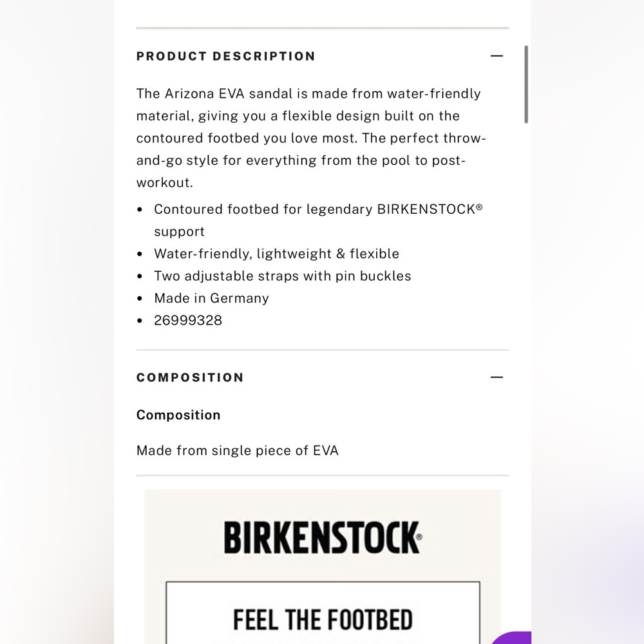Open the purple chat bubble widget
The height and width of the screenshot is (644, 644).
pyautogui.click(x=511, y=638)
